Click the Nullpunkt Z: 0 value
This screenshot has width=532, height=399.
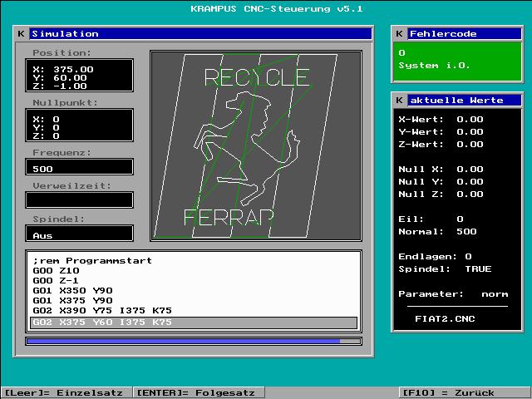pyautogui.click(x=47, y=136)
